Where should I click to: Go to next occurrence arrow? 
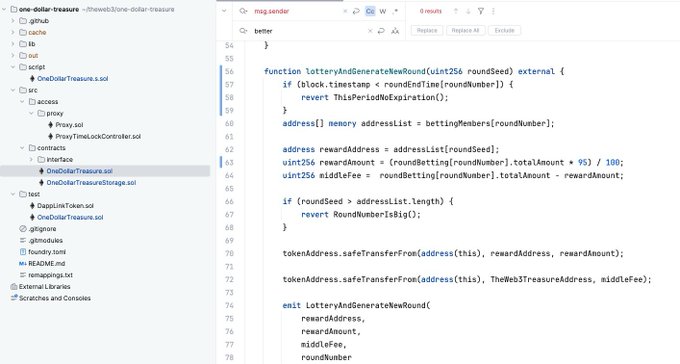468,11
